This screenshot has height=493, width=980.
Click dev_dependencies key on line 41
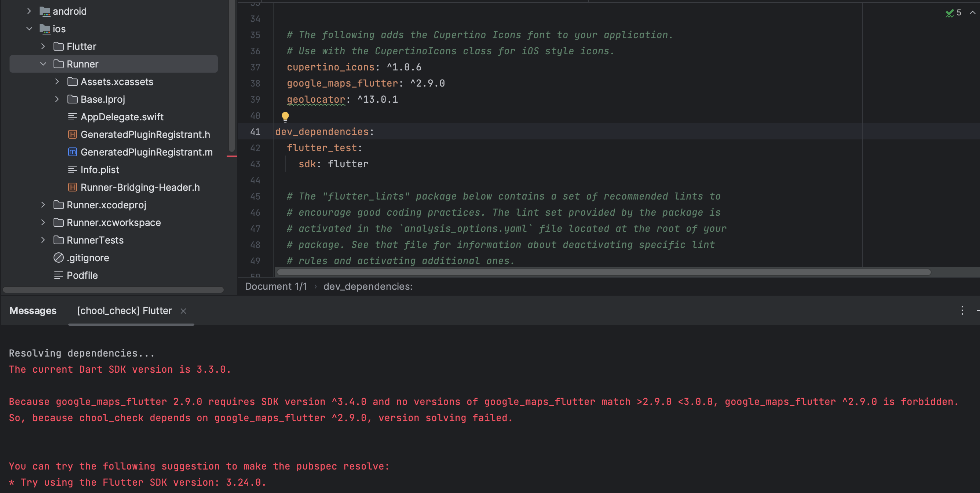[322, 132]
